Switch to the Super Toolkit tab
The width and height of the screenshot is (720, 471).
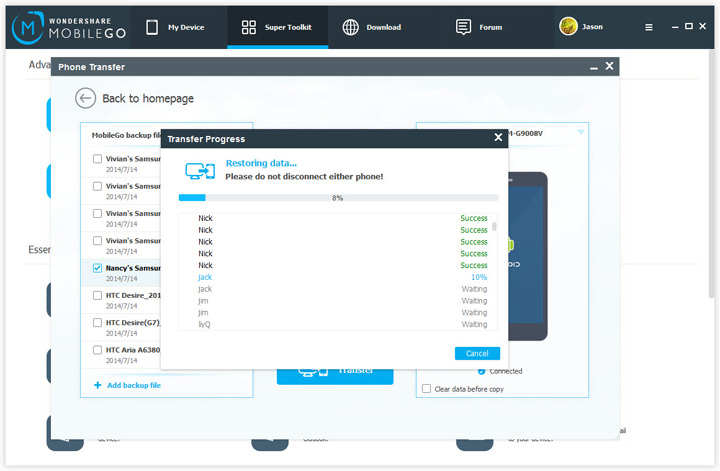point(277,28)
